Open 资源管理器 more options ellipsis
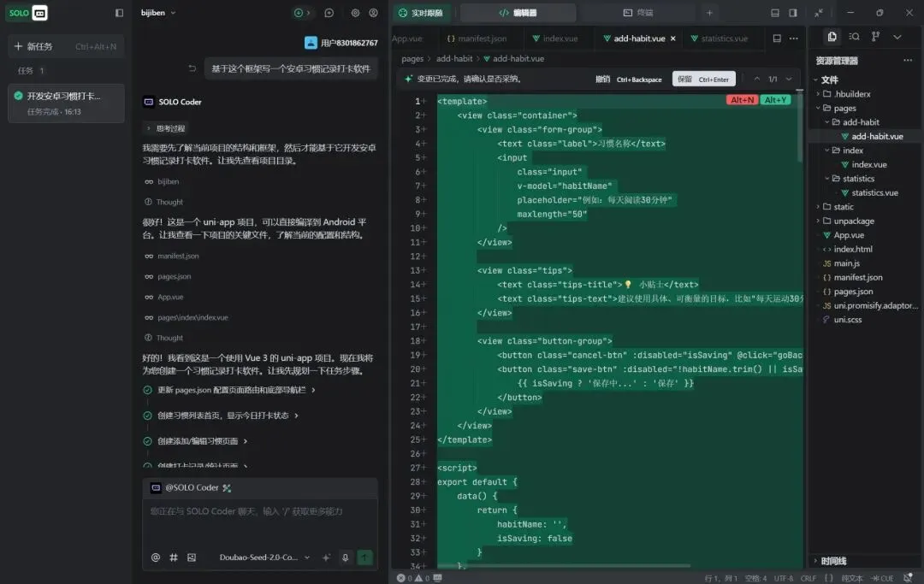 pyautogui.click(x=908, y=61)
